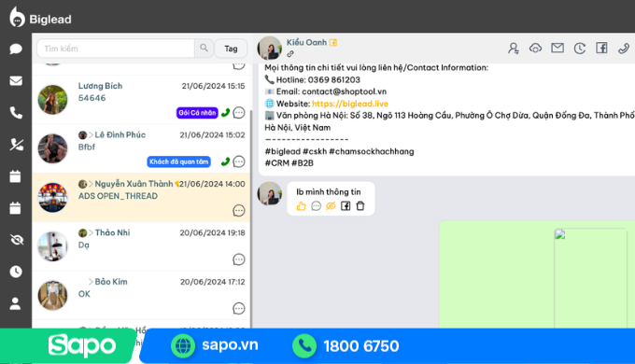This screenshot has width=635, height=364.
Task: Open Kiều Oanh header avatar
Action: point(269,48)
